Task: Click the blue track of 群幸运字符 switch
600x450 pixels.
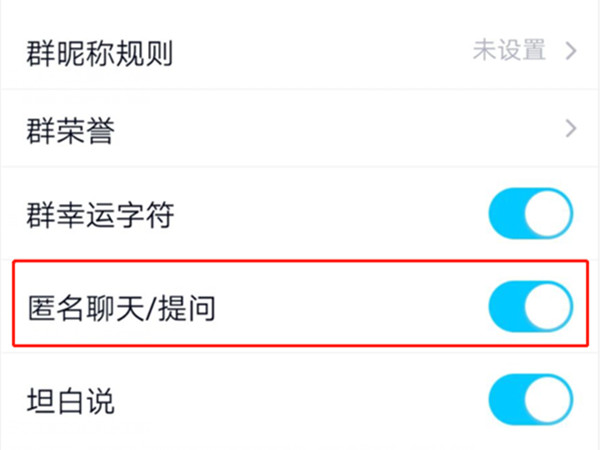Action: coord(507,214)
